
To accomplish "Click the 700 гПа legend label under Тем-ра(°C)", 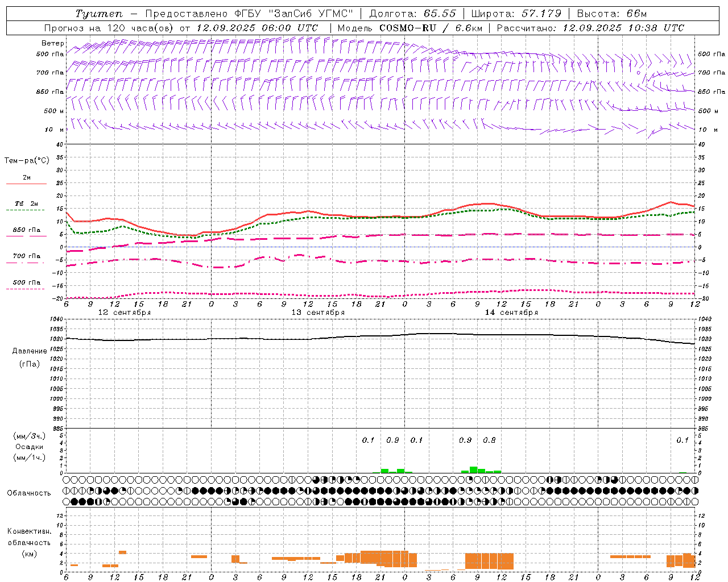I will tap(27, 256).
